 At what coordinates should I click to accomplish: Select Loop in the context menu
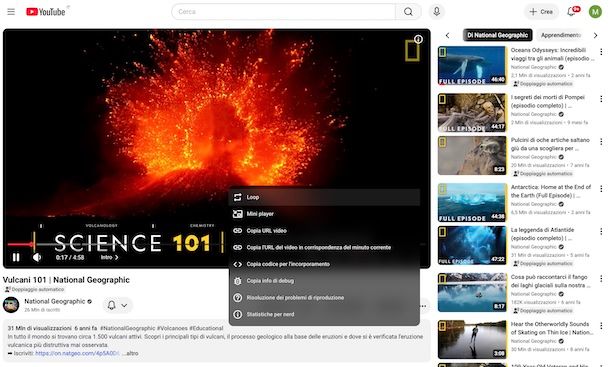[x=324, y=197]
